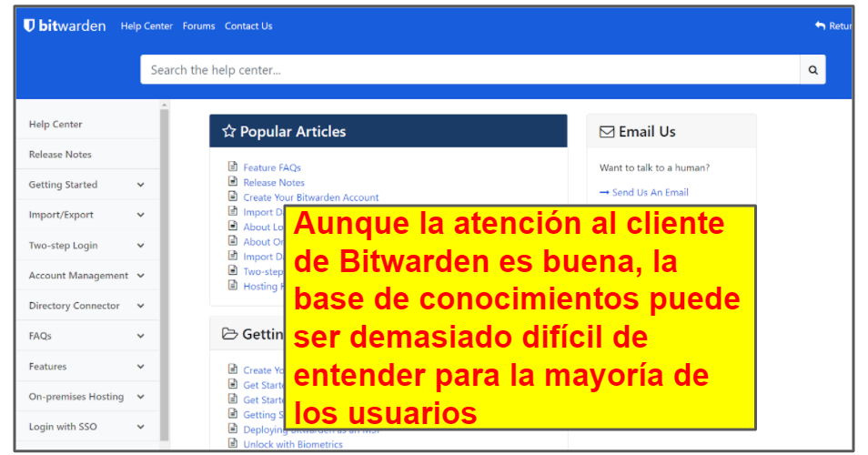Open the Unlock with Biometrics article
The image size is (868, 455).
click(x=293, y=444)
